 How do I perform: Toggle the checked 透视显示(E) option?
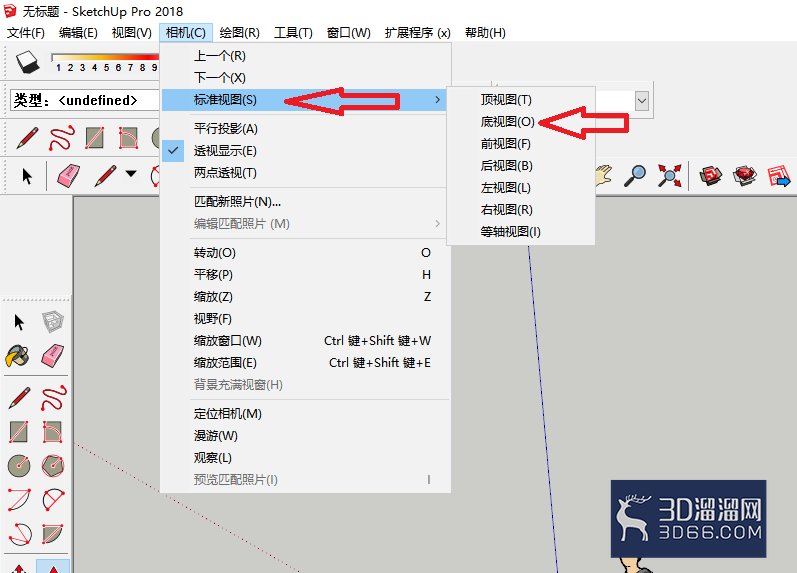(306, 150)
